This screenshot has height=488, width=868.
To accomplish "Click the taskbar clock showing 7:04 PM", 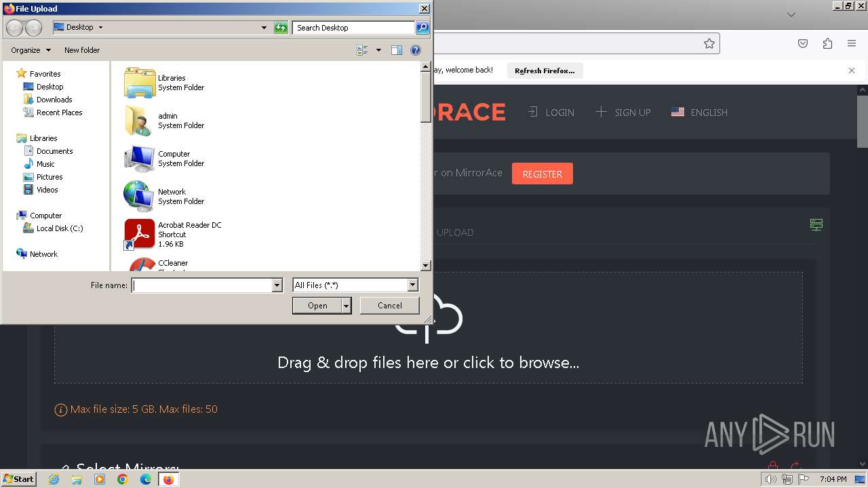I will point(833,479).
